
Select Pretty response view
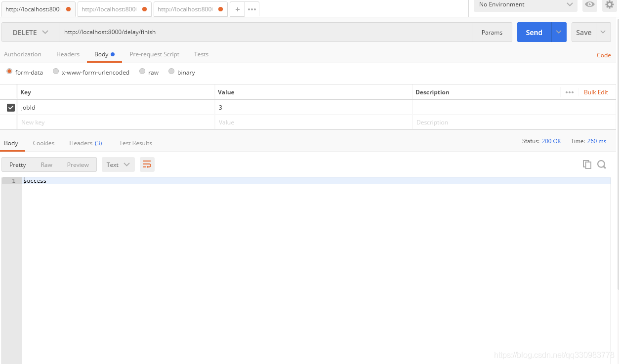click(17, 164)
